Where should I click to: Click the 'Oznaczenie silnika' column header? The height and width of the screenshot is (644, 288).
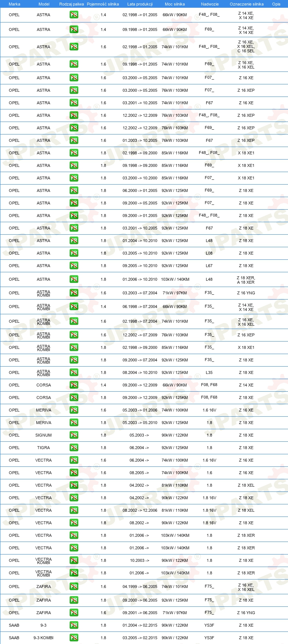247,4
